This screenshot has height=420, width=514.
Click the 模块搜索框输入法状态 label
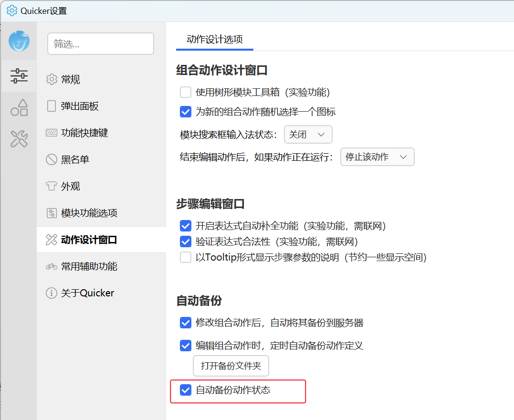[229, 135]
